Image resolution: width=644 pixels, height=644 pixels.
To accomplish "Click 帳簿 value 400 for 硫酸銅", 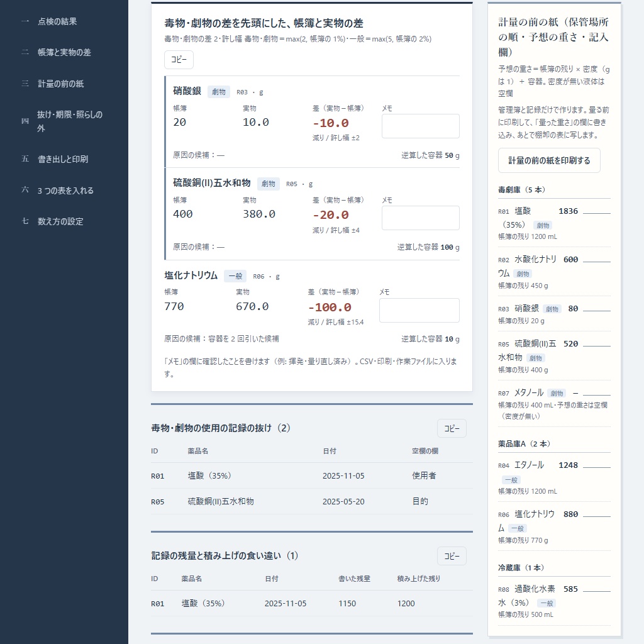I will (x=183, y=214).
